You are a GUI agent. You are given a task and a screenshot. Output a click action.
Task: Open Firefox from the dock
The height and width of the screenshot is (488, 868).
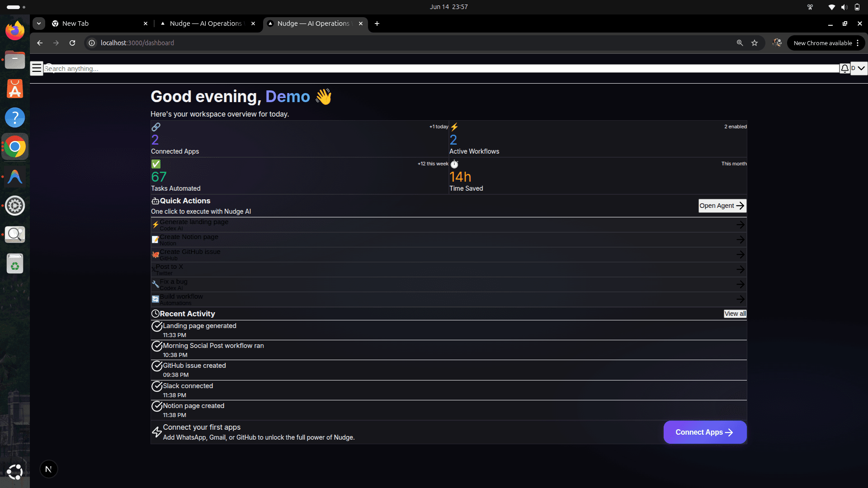pyautogui.click(x=15, y=31)
